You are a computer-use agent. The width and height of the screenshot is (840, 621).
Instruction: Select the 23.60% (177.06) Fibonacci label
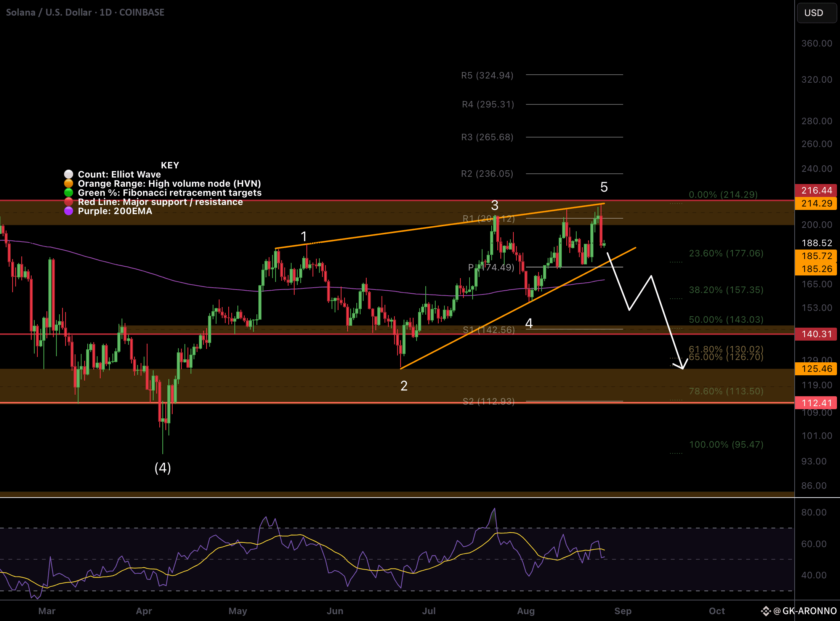(x=726, y=253)
